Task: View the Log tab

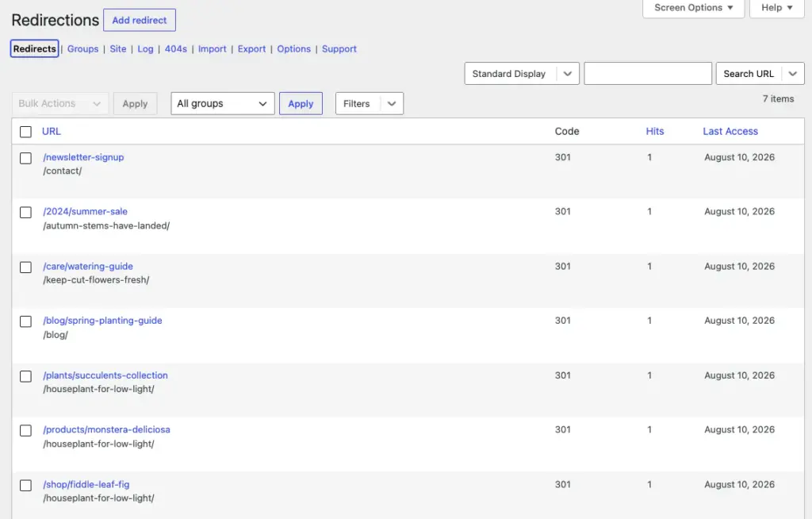Action: coord(146,48)
